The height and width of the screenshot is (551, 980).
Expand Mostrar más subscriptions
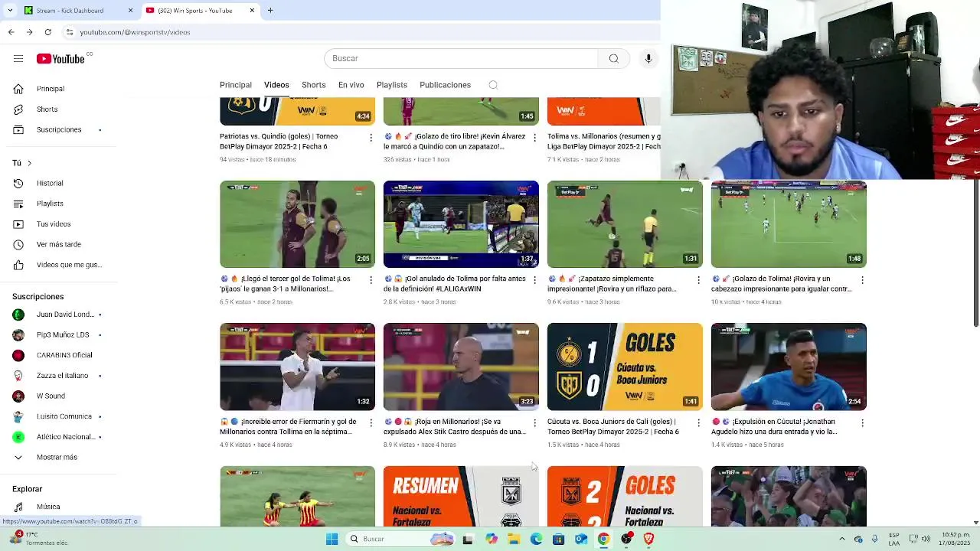point(58,458)
